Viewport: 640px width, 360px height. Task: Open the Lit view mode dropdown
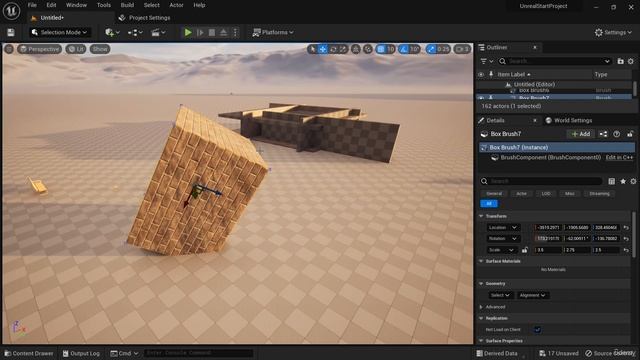point(76,49)
